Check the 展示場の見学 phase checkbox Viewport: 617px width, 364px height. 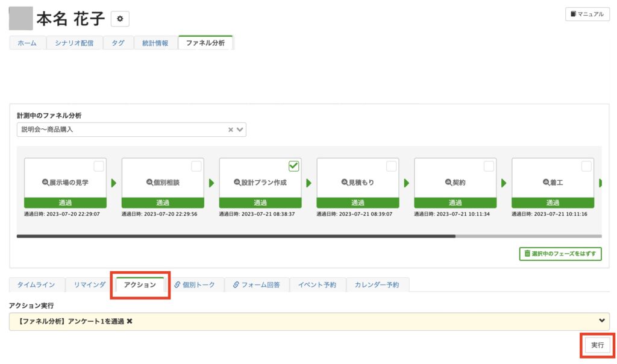[99, 166]
